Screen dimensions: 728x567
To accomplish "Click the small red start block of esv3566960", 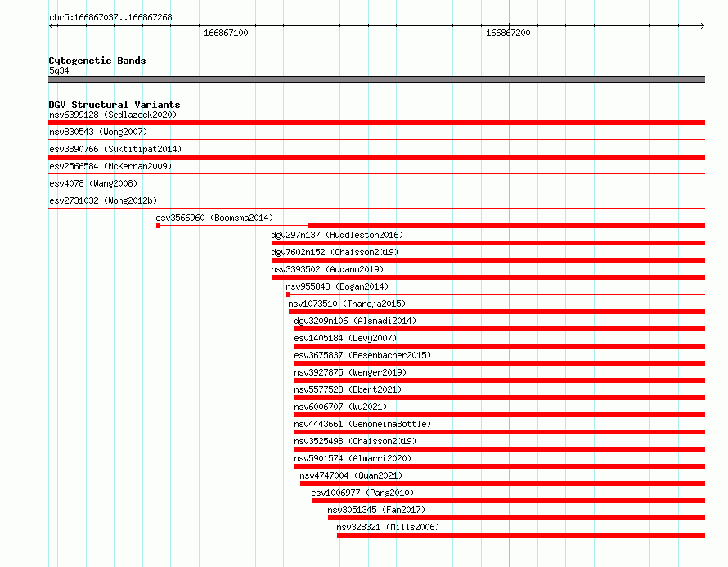I will pos(158,226).
